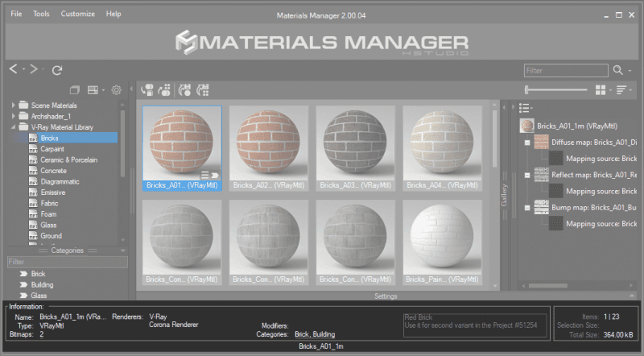
Task: Collapse the V-Ray Material Library folder
Action: click(x=14, y=127)
